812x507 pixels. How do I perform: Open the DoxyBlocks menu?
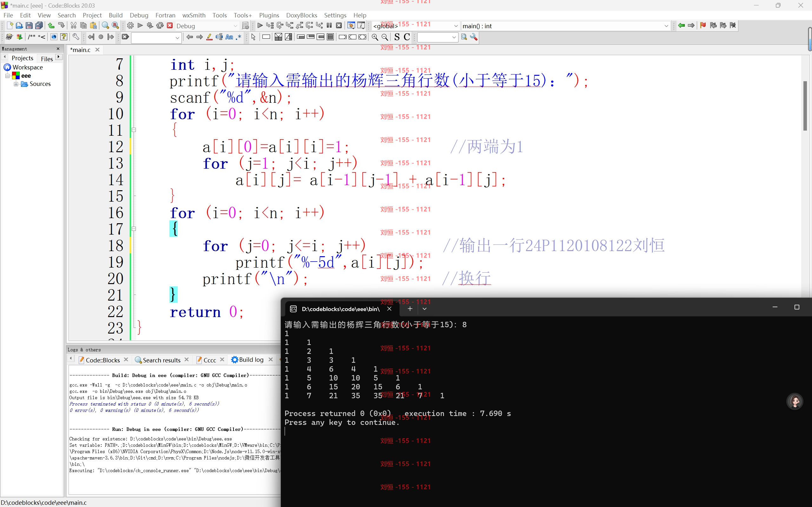click(x=302, y=15)
